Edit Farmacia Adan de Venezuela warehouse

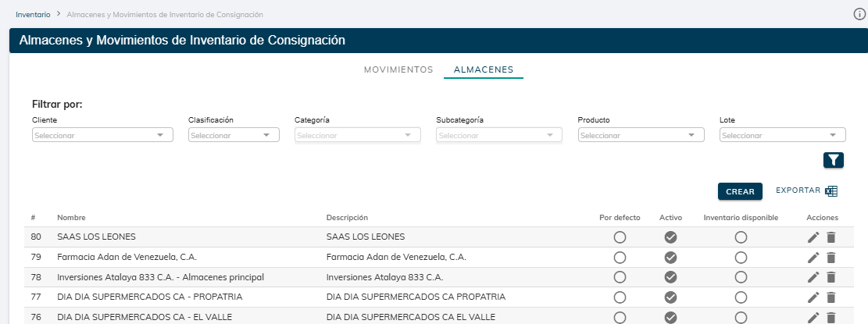(813, 258)
